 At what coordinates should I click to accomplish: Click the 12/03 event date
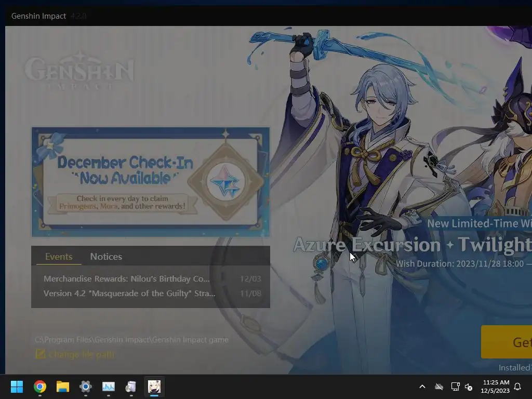[250, 279]
